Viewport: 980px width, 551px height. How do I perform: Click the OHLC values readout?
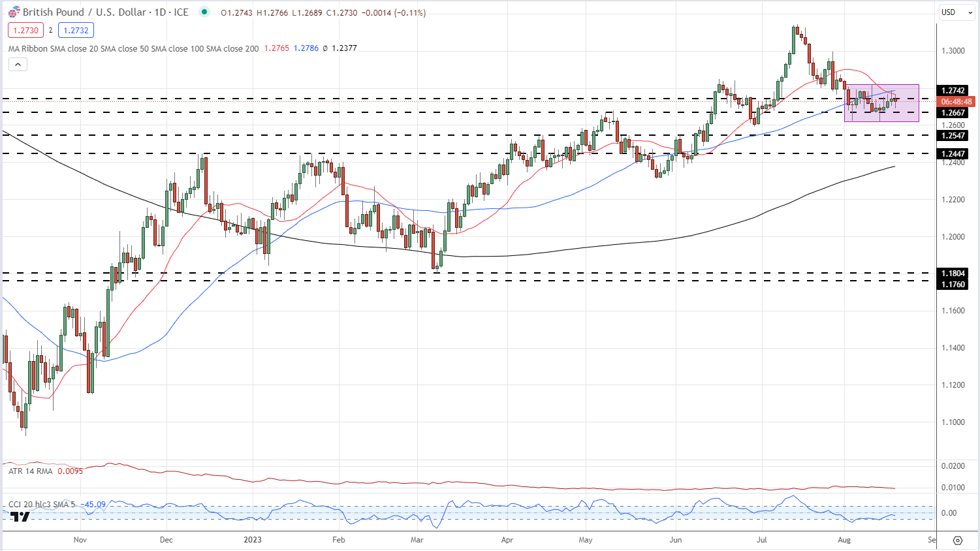pyautogui.click(x=323, y=12)
